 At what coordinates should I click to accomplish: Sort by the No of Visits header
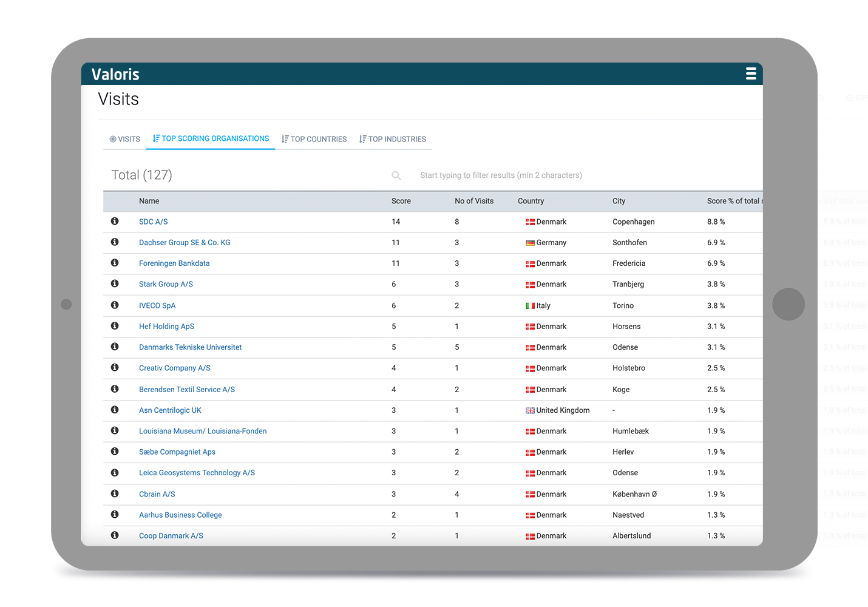(474, 201)
